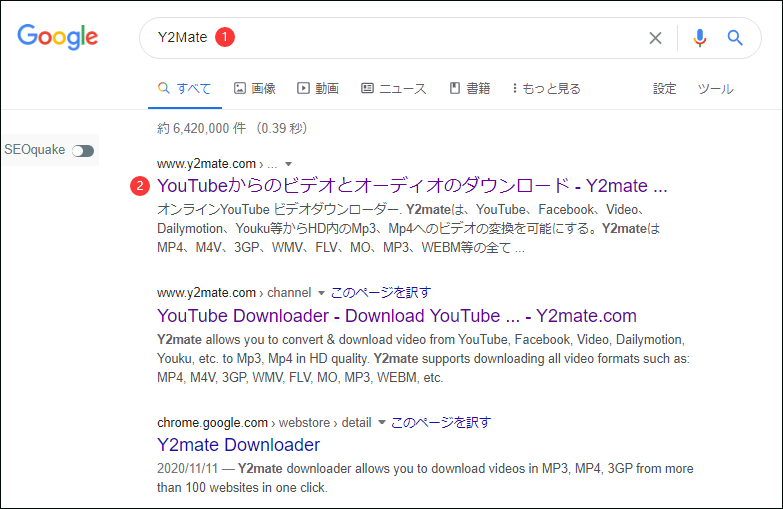Viewport: 783px width, 509px height.
Task: Switch to the 画像 tab
Action: (255, 89)
